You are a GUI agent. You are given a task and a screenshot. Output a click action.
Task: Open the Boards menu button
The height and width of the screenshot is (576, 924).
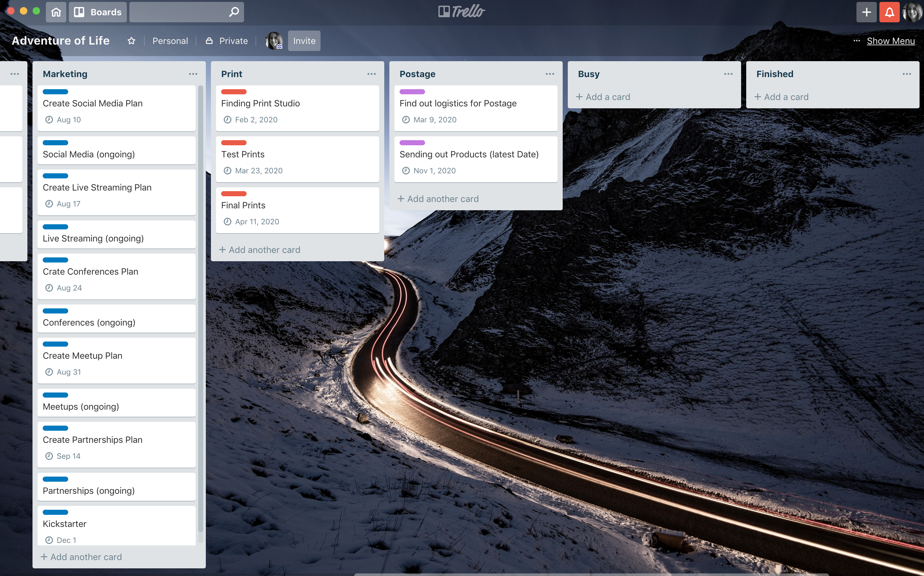pos(97,12)
